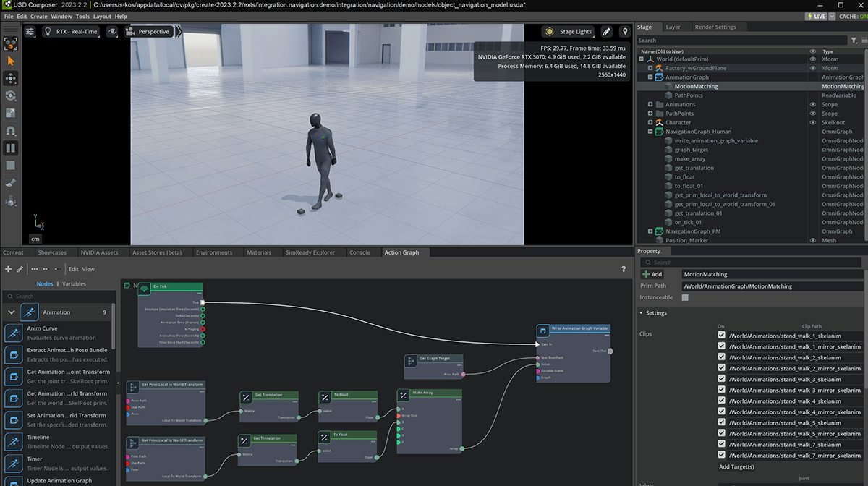The image size is (868, 486).
Task: Select the Anim Curve node entry
Action: [x=58, y=333]
